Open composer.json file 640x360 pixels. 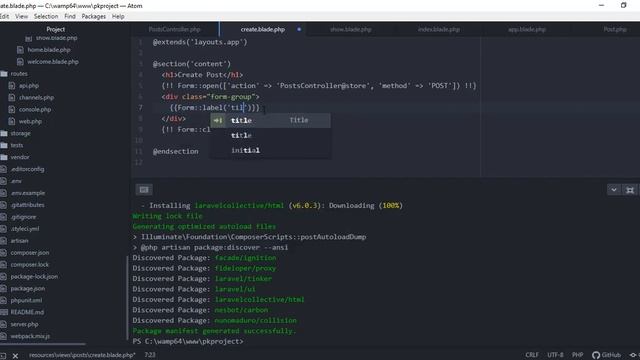30,253
